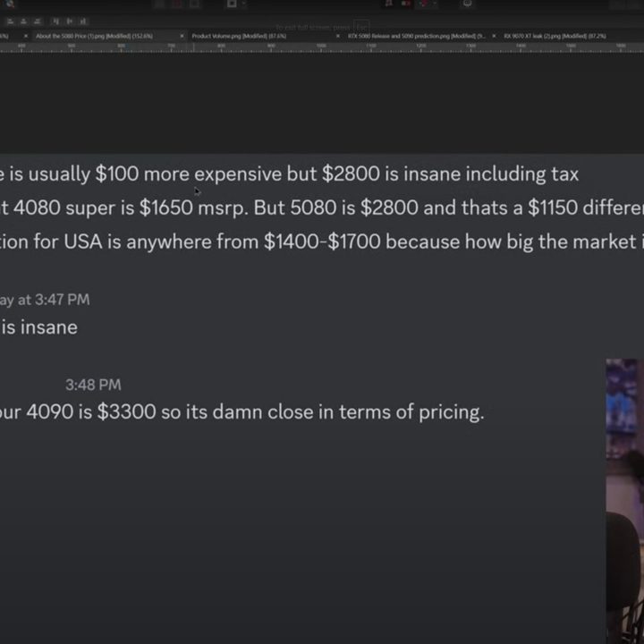
Task: Click the last vertical-bar alignment icon in the context toolbar
Action: click(x=83, y=21)
